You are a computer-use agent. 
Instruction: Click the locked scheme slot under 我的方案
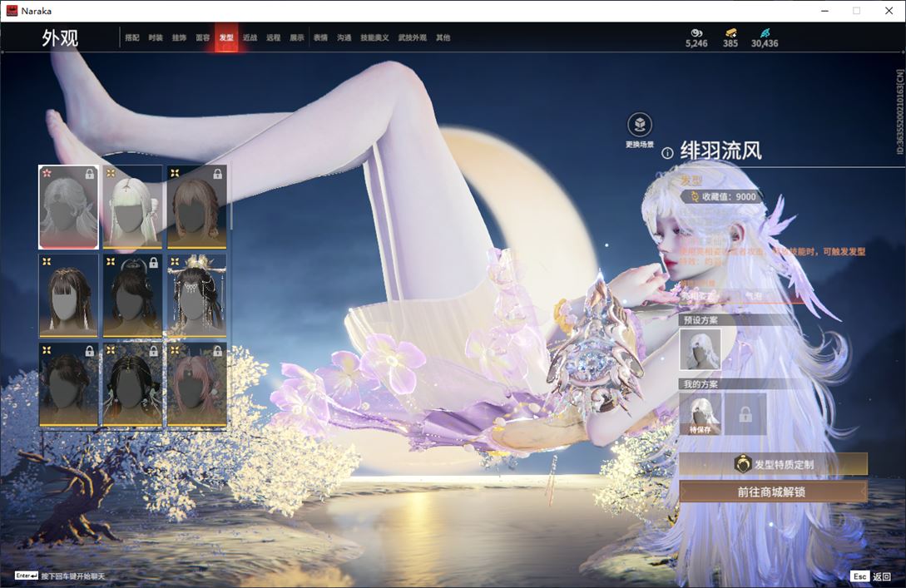tap(745, 413)
